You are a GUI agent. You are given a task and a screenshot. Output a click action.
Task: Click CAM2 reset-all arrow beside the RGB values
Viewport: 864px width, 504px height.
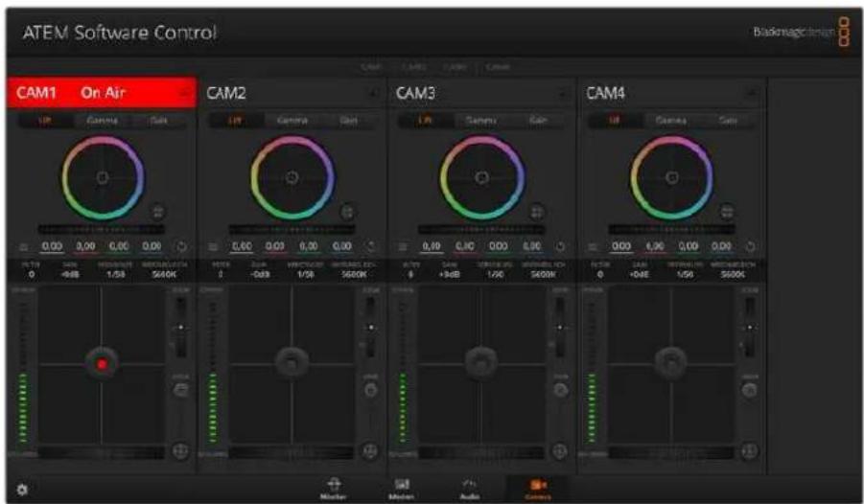[x=371, y=247]
